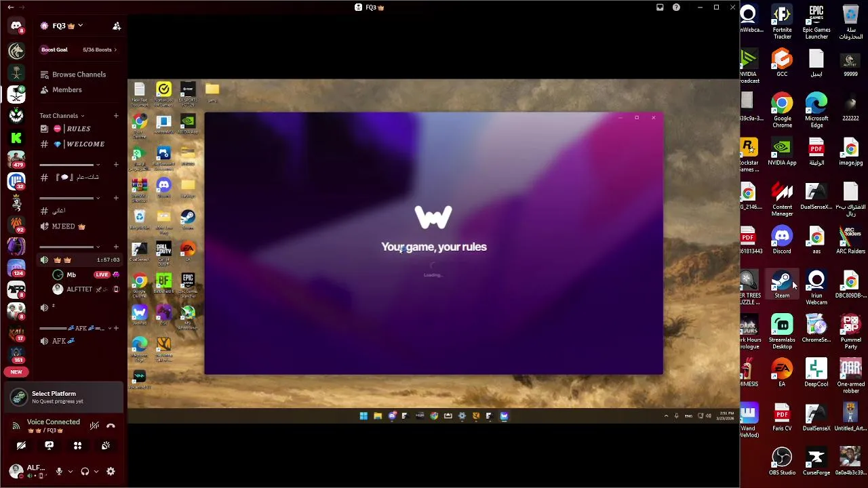Turn on camera in voice panel
Screen dimensions: 868x488
(21, 445)
